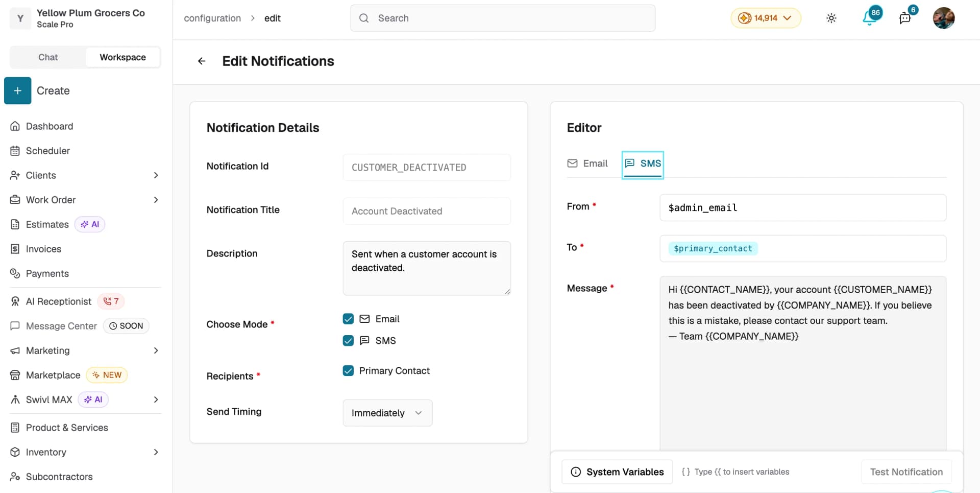This screenshot has height=493, width=980.
Task: Select the SMS editor tab
Action: click(x=643, y=164)
